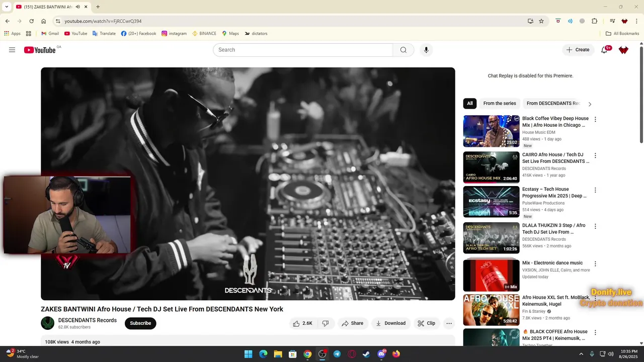This screenshot has height=362, width=644.
Task: Go to YouTube home via logo
Action: 40,50
